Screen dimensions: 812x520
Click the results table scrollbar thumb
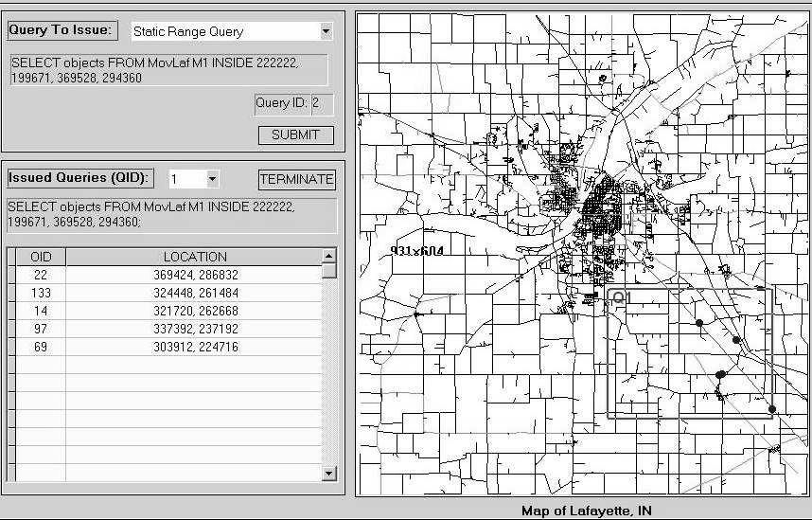[329, 271]
